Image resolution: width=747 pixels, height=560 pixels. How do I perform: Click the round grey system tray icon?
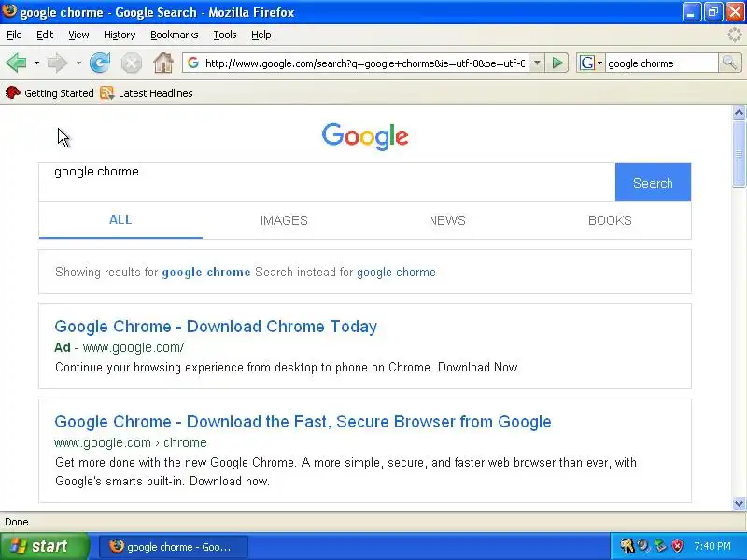tap(643, 546)
